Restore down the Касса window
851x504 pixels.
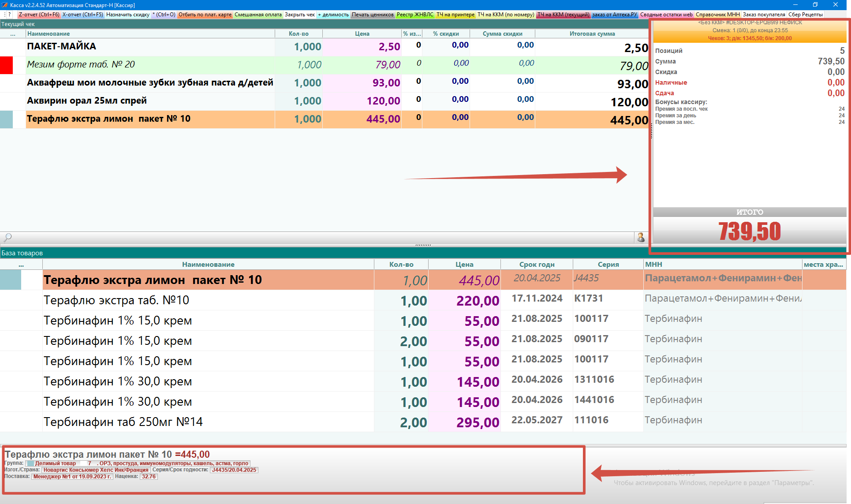coord(815,5)
